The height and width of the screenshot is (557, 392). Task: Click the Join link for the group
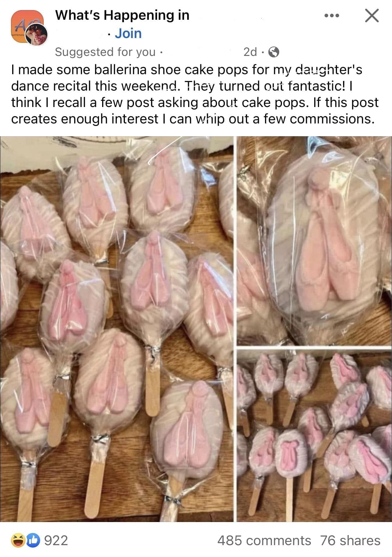click(128, 33)
